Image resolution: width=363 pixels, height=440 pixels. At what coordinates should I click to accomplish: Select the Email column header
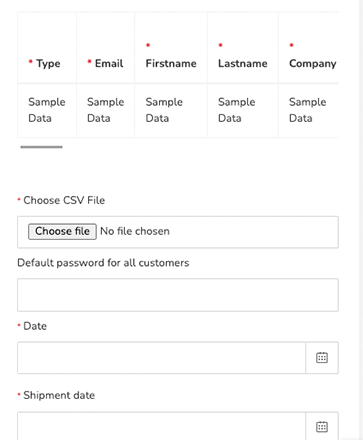(x=106, y=48)
